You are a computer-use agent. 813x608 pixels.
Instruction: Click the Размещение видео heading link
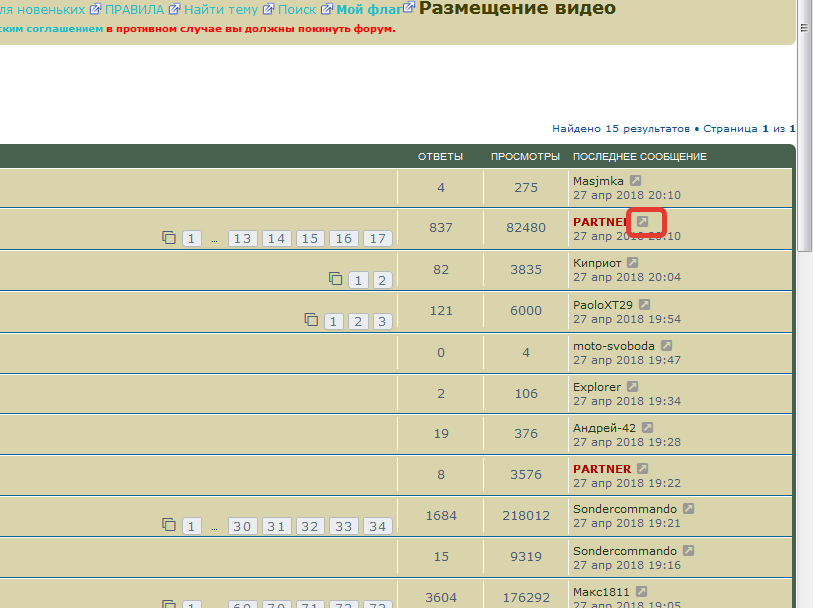pyautogui.click(x=517, y=9)
